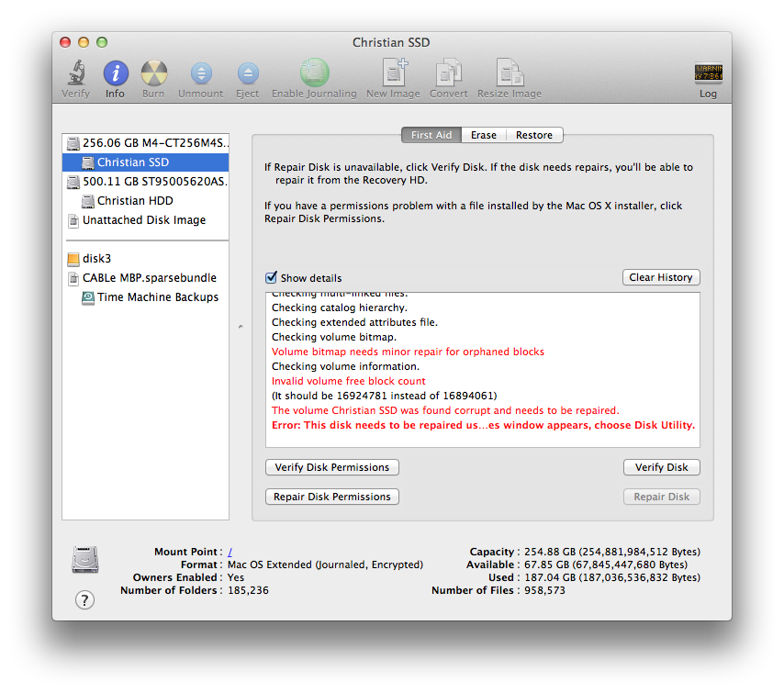Screen dimensions: 784x693
Task: Click the sidebar splitter handle dot
Action: pyautogui.click(x=241, y=327)
